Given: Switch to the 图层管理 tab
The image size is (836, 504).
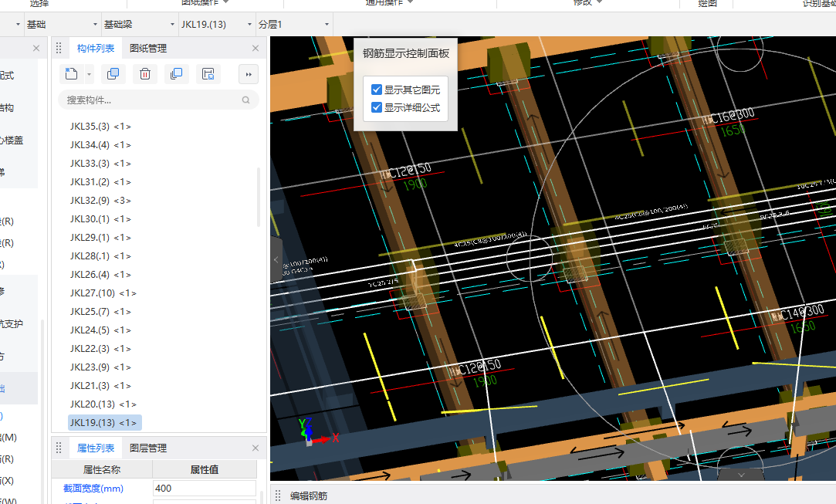Looking at the screenshot, I should (148, 448).
